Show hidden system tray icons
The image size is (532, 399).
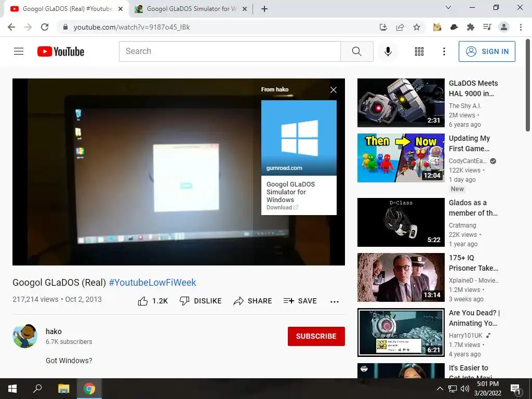[440, 389]
